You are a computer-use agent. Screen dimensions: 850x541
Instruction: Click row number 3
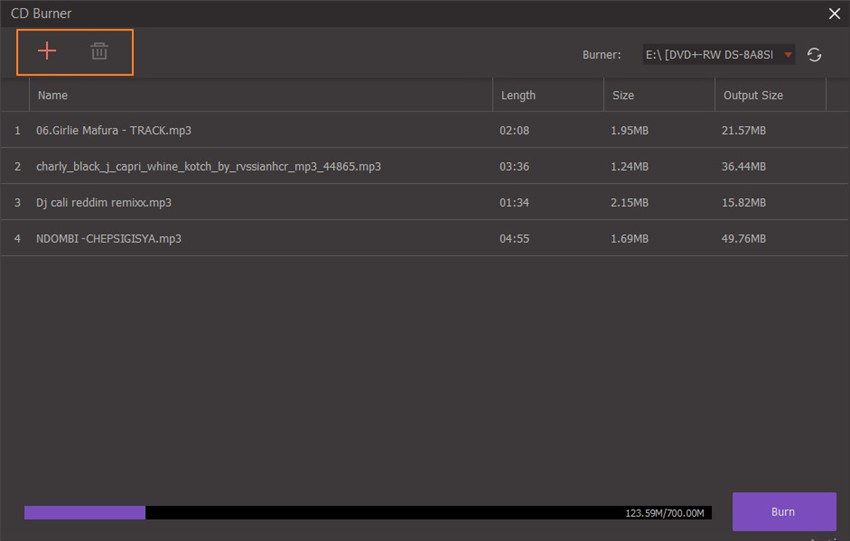[17, 203]
